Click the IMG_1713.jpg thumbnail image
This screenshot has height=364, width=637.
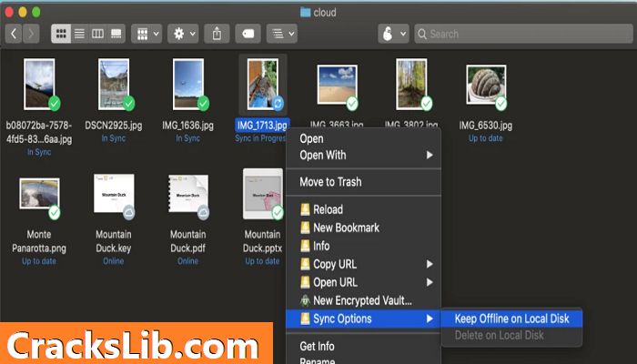(263, 84)
